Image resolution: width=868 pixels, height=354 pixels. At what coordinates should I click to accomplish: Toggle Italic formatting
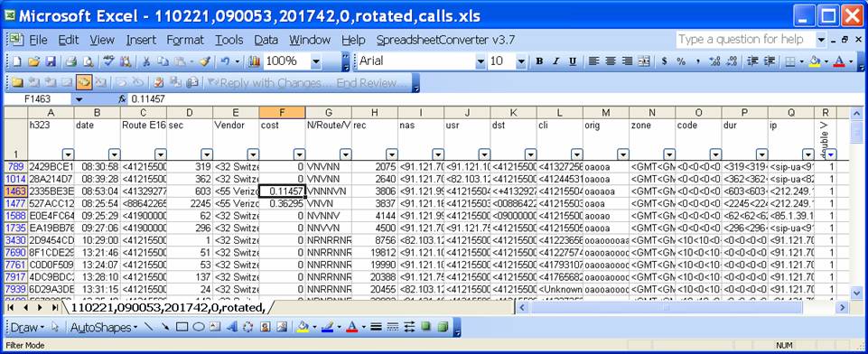555,61
